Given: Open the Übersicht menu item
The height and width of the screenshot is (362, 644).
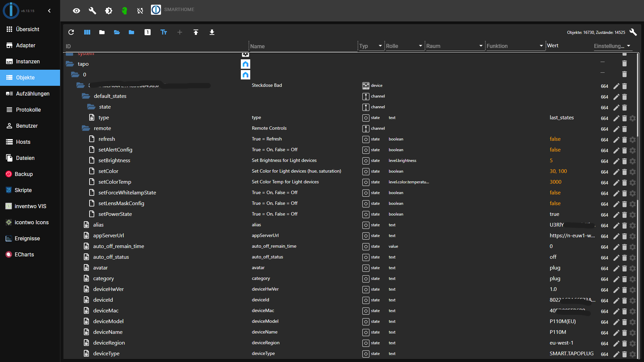Looking at the screenshot, I should [x=30, y=29].
